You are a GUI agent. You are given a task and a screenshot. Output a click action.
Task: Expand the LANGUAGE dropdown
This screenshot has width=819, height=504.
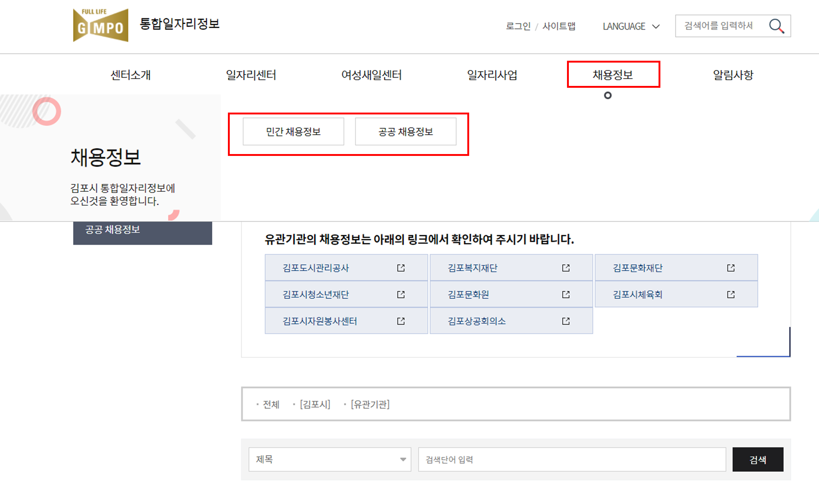click(631, 27)
